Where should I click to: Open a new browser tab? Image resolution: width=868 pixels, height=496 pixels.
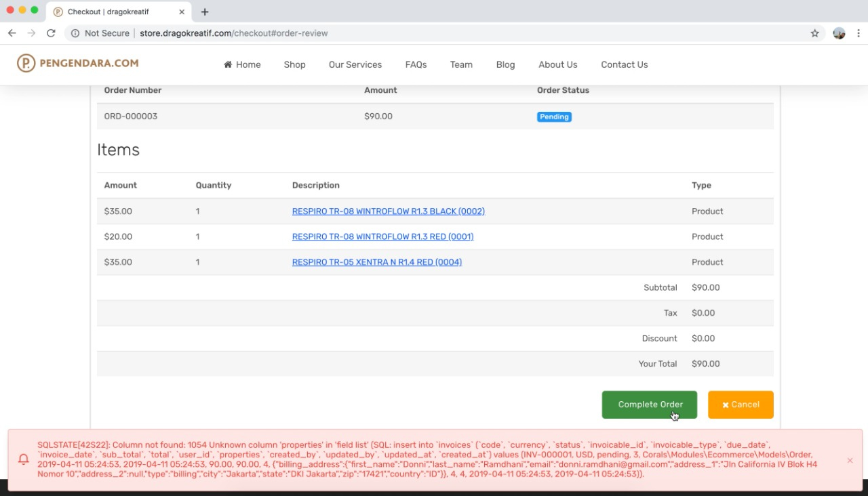click(x=205, y=12)
